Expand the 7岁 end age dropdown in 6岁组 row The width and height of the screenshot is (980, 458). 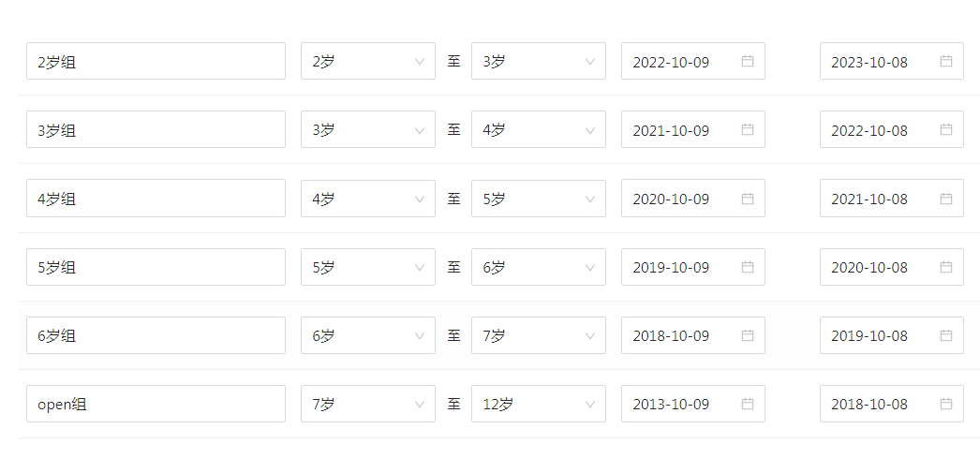coord(539,335)
